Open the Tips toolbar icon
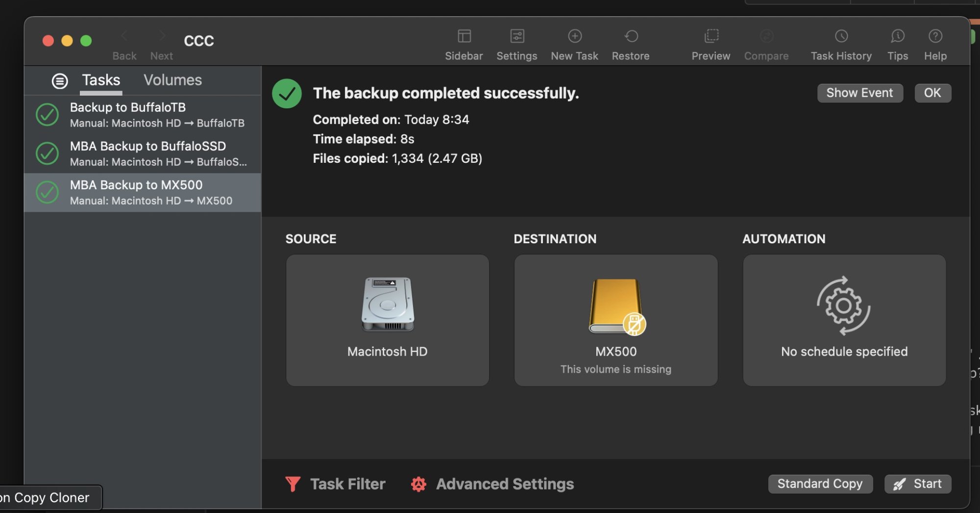The image size is (980, 513). [898, 36]
